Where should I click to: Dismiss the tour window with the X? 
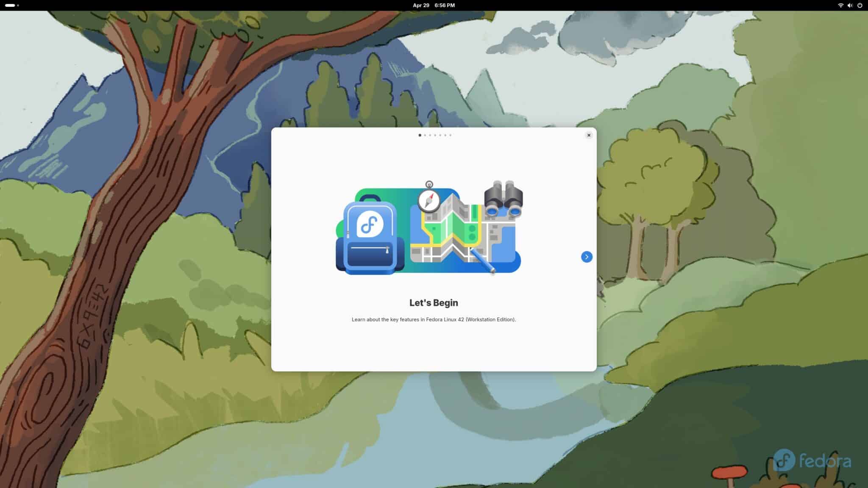point(589,135)
